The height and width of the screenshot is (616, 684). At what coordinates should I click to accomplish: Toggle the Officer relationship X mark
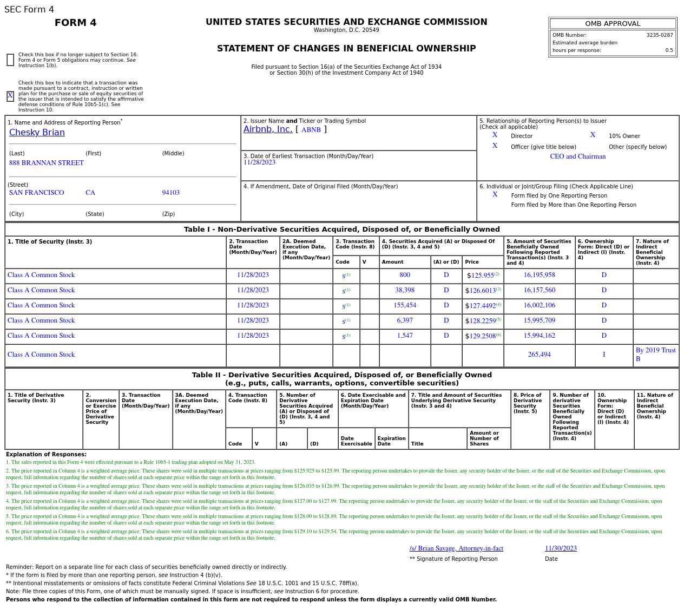pos(495,146)
